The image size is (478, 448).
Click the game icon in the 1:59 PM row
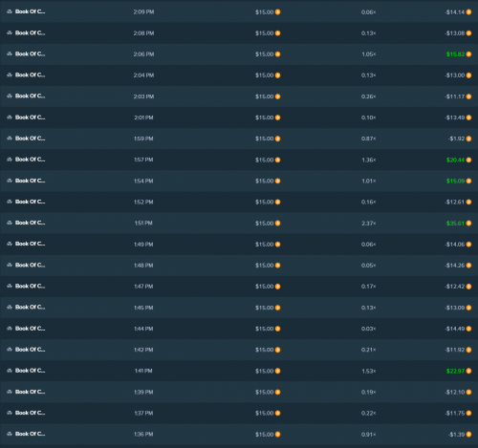(x=10, y=139)
